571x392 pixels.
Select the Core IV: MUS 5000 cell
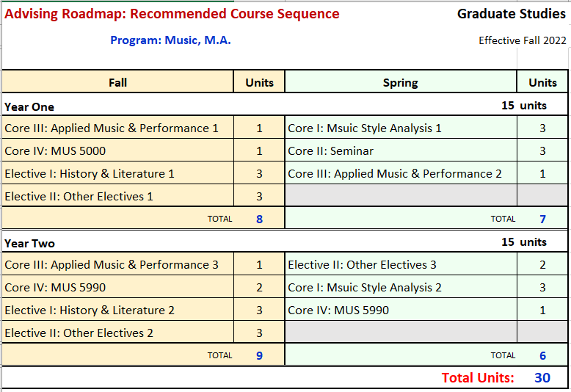(55, 151)
